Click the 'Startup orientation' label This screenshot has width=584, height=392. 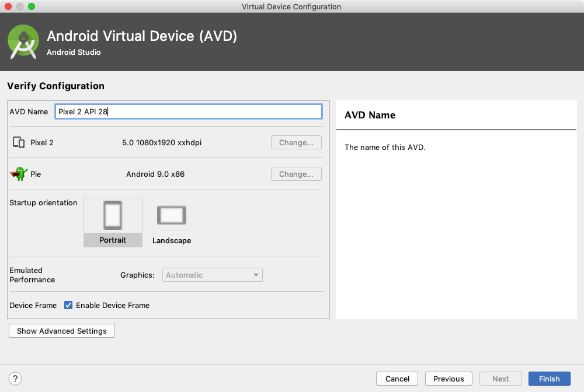(x=43, y=202)
